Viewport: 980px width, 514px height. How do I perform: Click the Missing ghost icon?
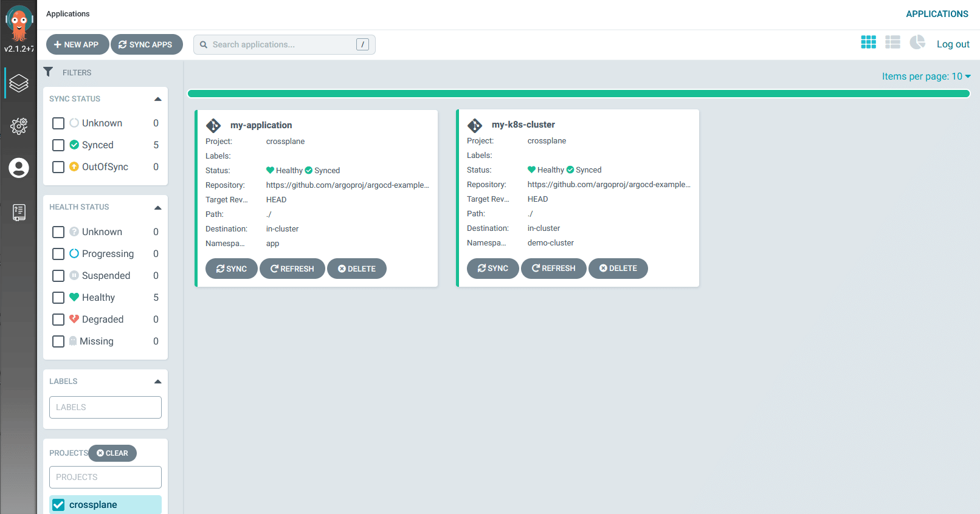73,341
